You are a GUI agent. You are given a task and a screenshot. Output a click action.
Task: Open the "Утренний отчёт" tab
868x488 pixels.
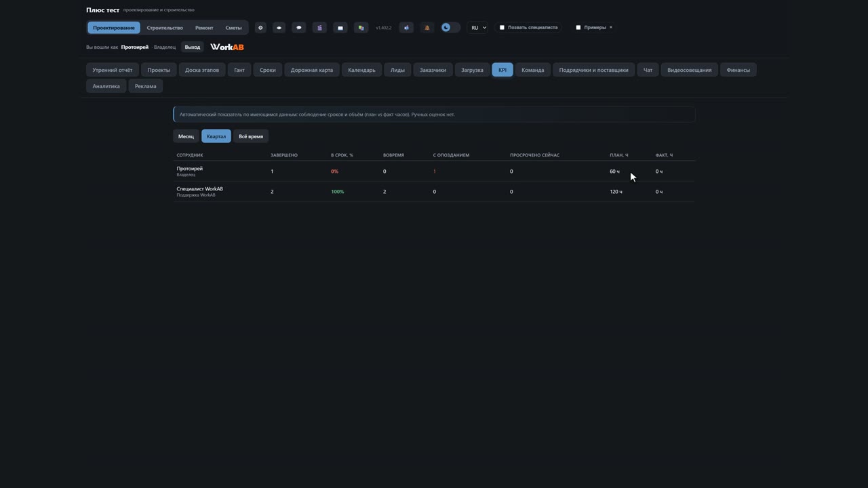coord(113,70)
